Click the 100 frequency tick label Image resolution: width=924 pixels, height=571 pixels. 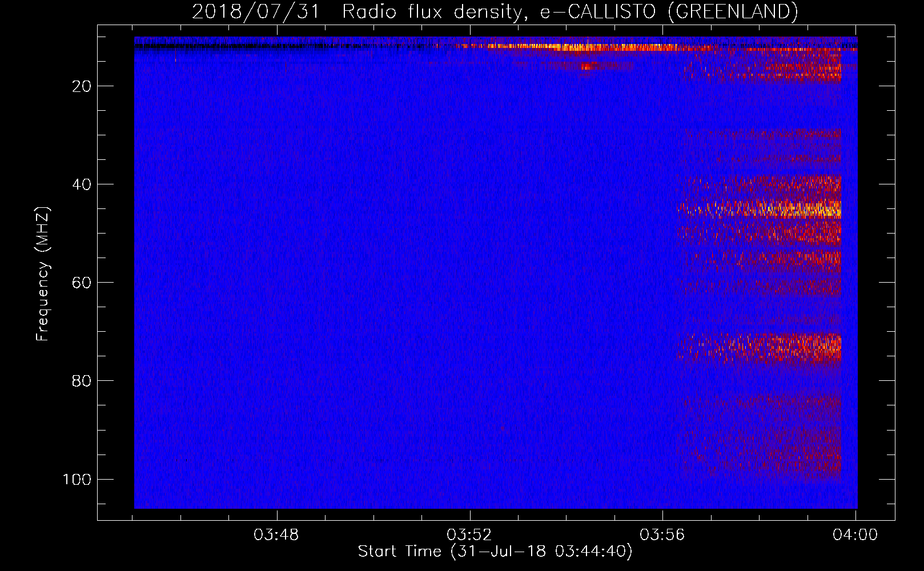pos(77,479)
